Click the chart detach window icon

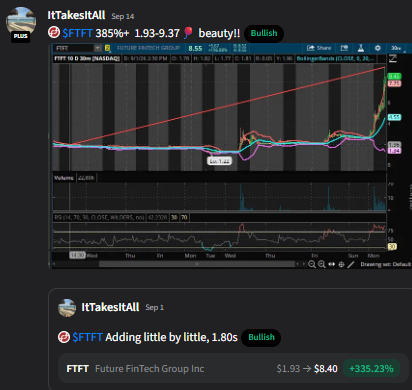pyautogui.click(x=344, y=48)
